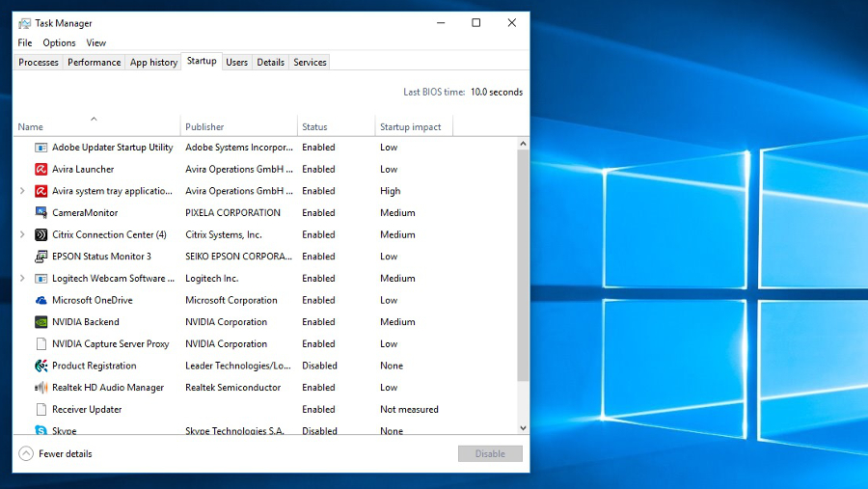
Task: Click the scrollbar down arrow
Action: tap(523, 428)
